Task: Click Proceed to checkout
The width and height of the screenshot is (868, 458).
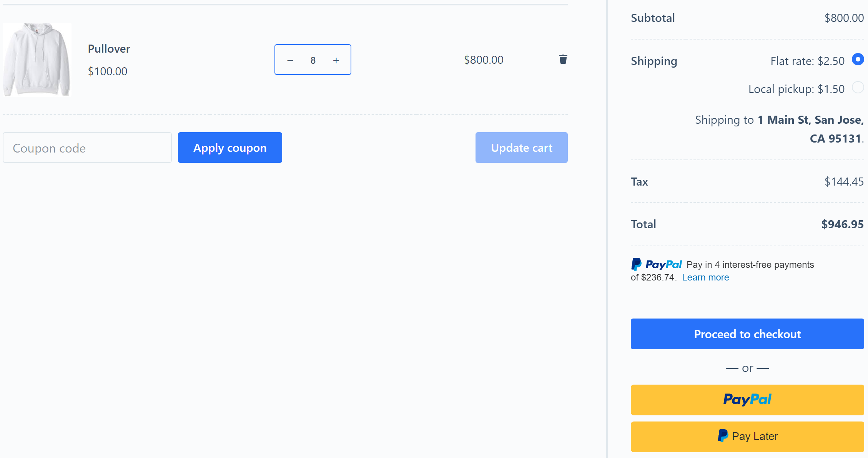Action: [x=747, y=334]
